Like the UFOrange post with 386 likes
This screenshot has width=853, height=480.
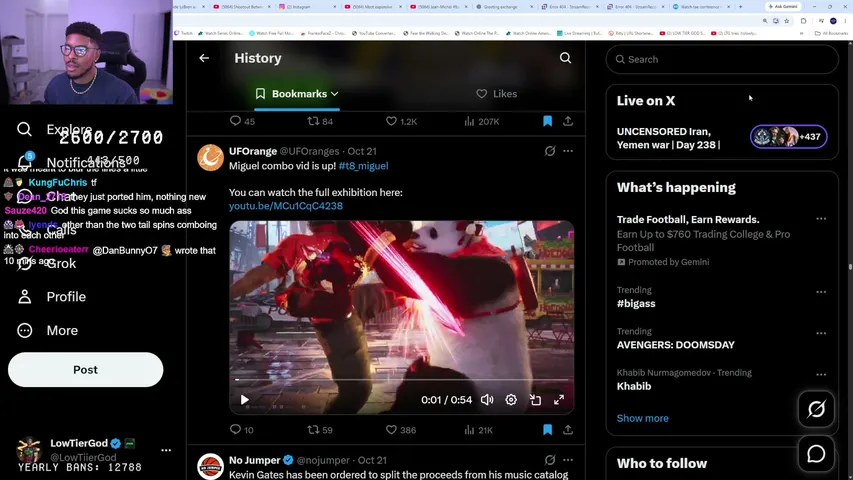[401, 429]
